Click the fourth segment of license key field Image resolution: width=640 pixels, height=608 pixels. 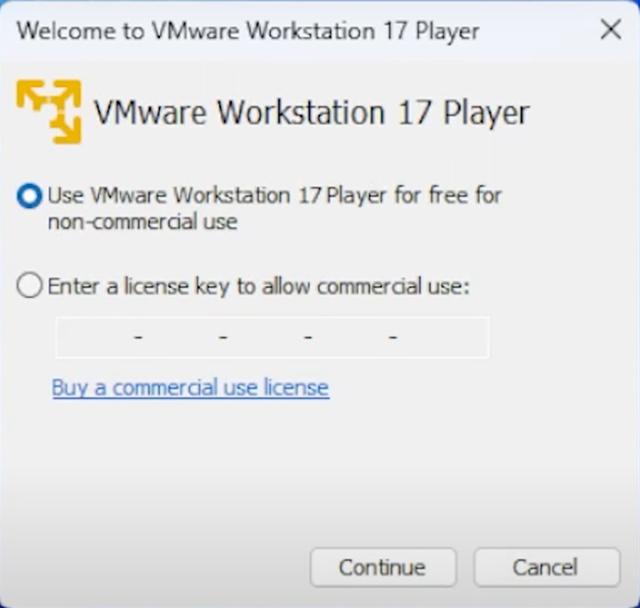click(x=350, y=338)
